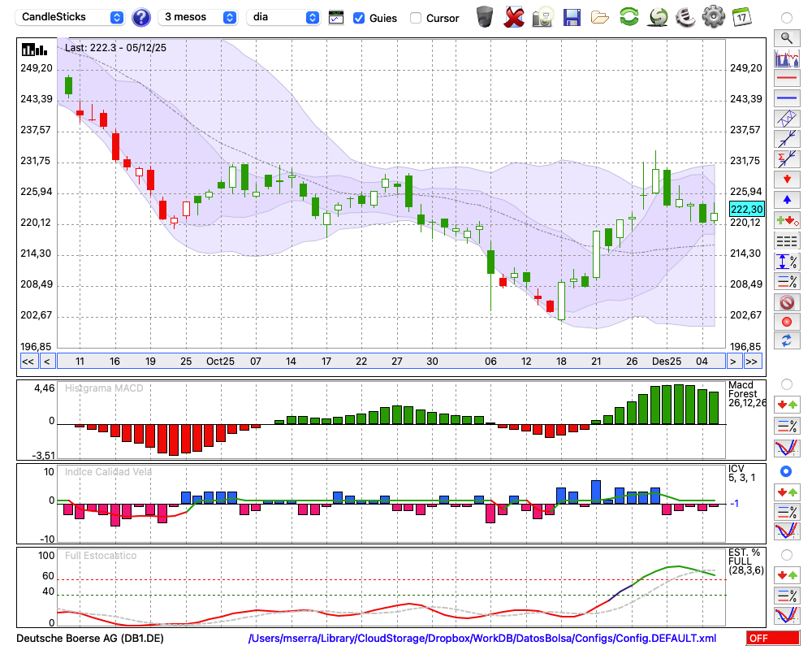The width and height of the screenshot is (812, 650).
Task: Select the radio button beside the MACD panel
Action: click(786, 383)
